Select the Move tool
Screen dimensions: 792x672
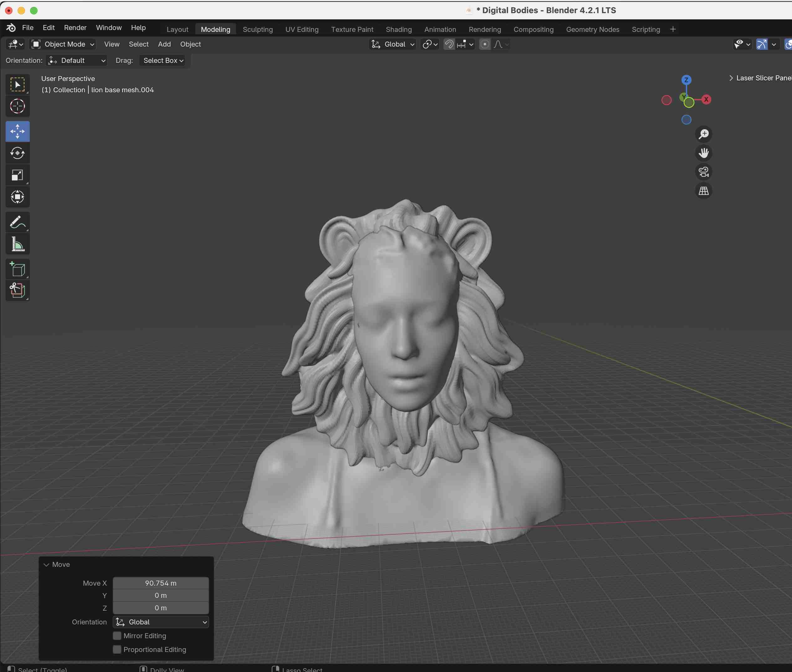pyautogui.click(x=18, y=131)
